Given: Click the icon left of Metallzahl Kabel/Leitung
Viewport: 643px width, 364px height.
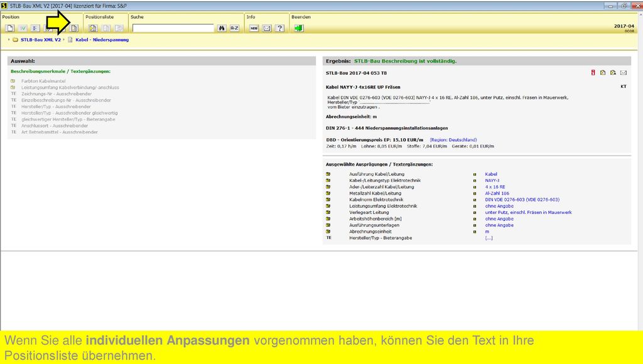Looking at the screenshot, I should click(x=328, y=193).
